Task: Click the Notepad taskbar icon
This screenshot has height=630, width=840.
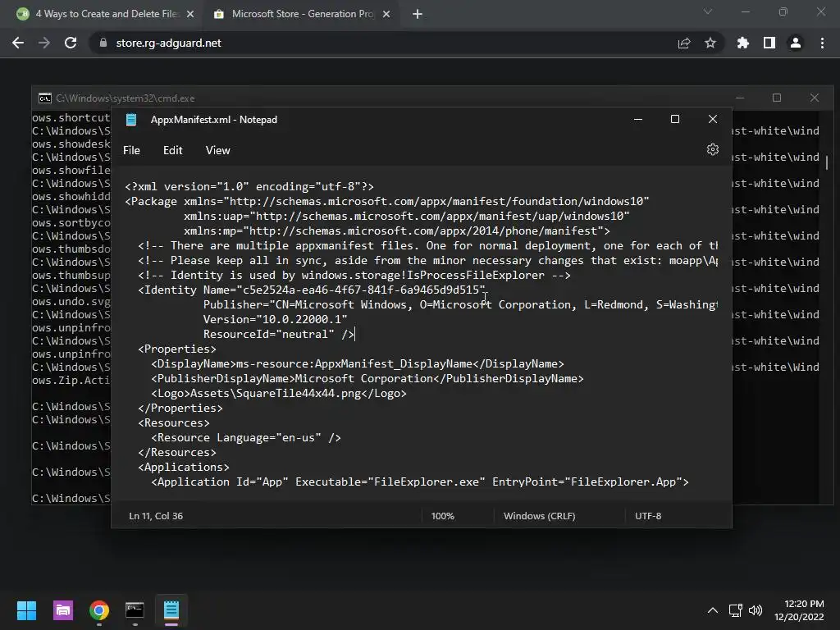Action: pos(171,610)
